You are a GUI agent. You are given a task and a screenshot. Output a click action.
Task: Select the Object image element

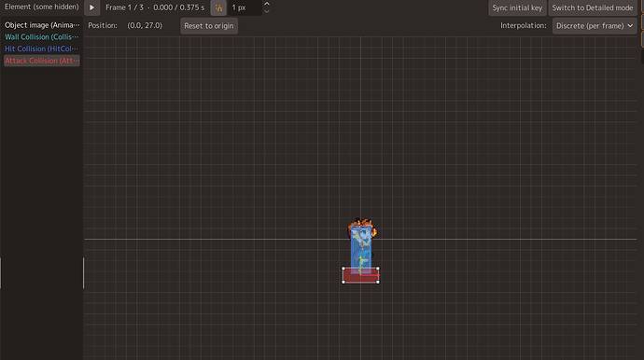[42, 25]
